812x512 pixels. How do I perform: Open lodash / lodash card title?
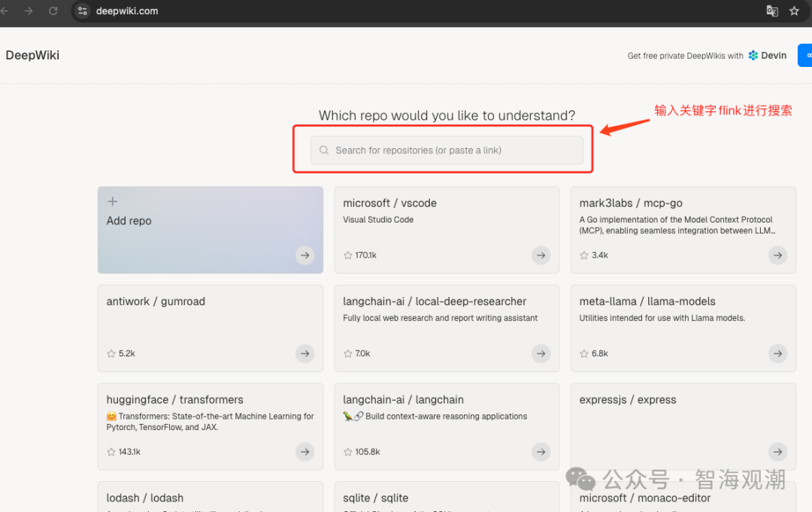[x=145, y=498]
